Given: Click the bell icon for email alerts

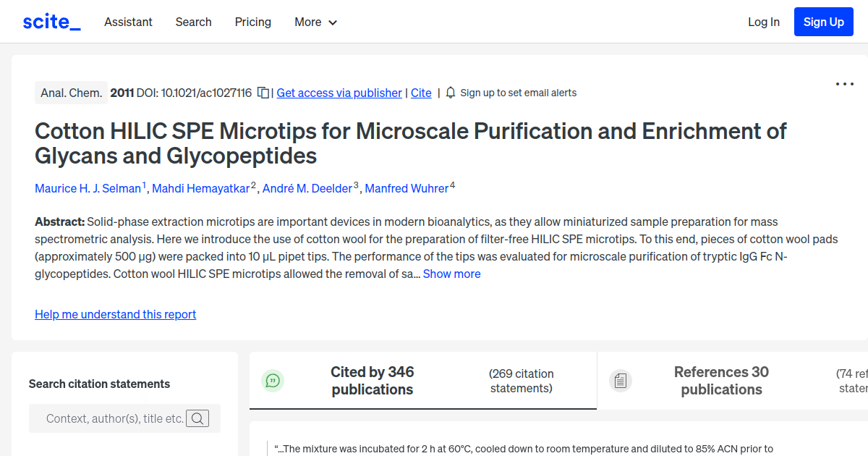Looking at the screenshot, I should pos(450,93).
